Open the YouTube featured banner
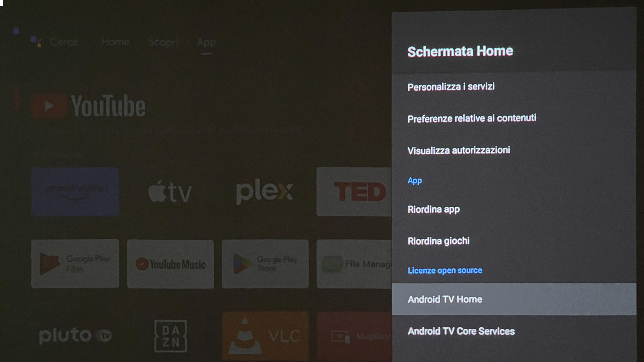This screenshot has height=362, width=644. pos(89,106)
